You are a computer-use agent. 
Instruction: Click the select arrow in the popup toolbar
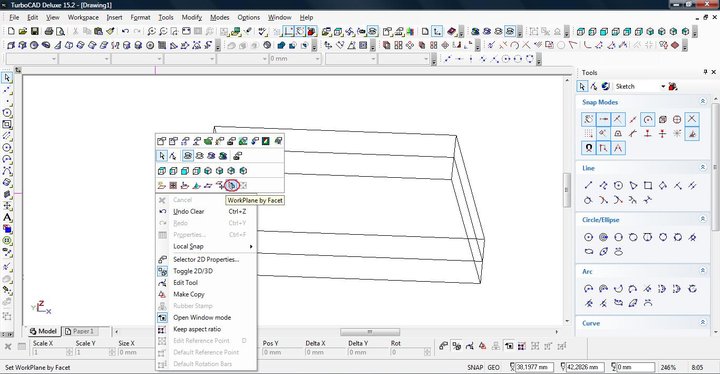point(162,156)
